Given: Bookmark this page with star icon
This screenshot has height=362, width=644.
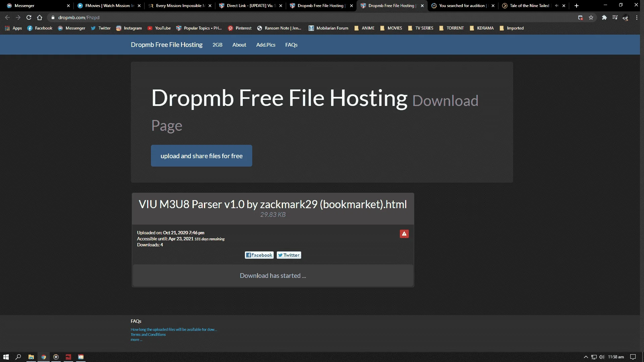Looking at the screenshot, I should tap(591, 17).
